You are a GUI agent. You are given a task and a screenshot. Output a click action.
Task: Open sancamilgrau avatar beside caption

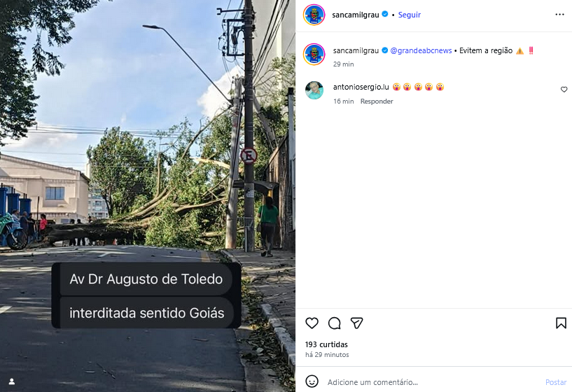[314, 55]
